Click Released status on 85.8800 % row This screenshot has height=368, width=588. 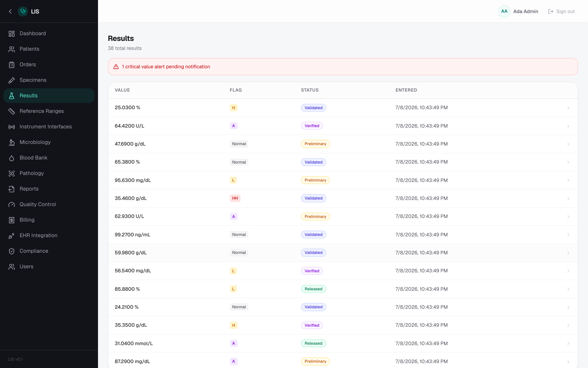click(x=313, y=289)
